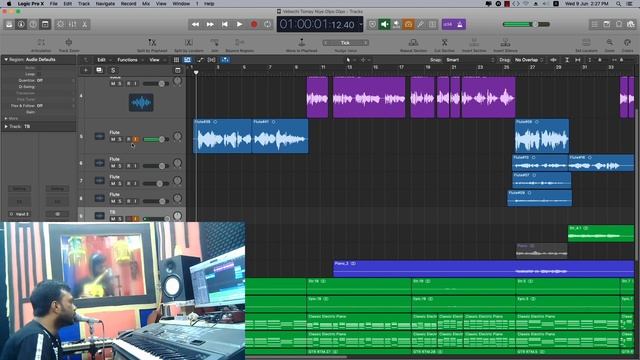Viewport: 640px width, 360px height.
Task: Toggle the orange highlighted transport button
Action: tap(408, 24)
